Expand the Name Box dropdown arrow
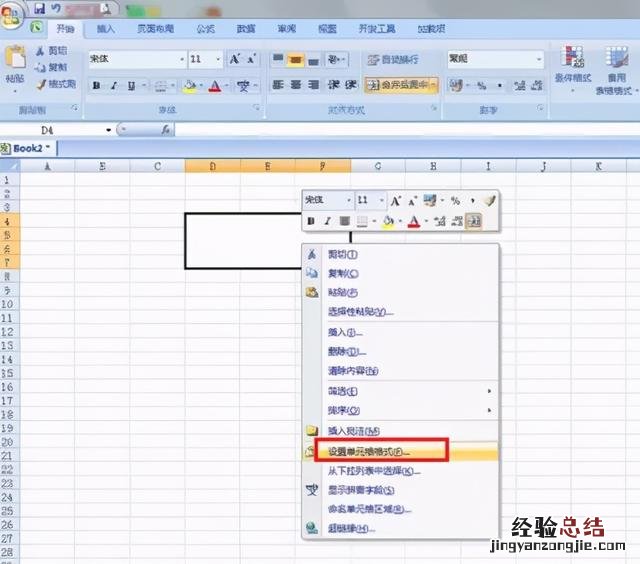640x564 pixels. pyautogui.click(x=108, y=130)
